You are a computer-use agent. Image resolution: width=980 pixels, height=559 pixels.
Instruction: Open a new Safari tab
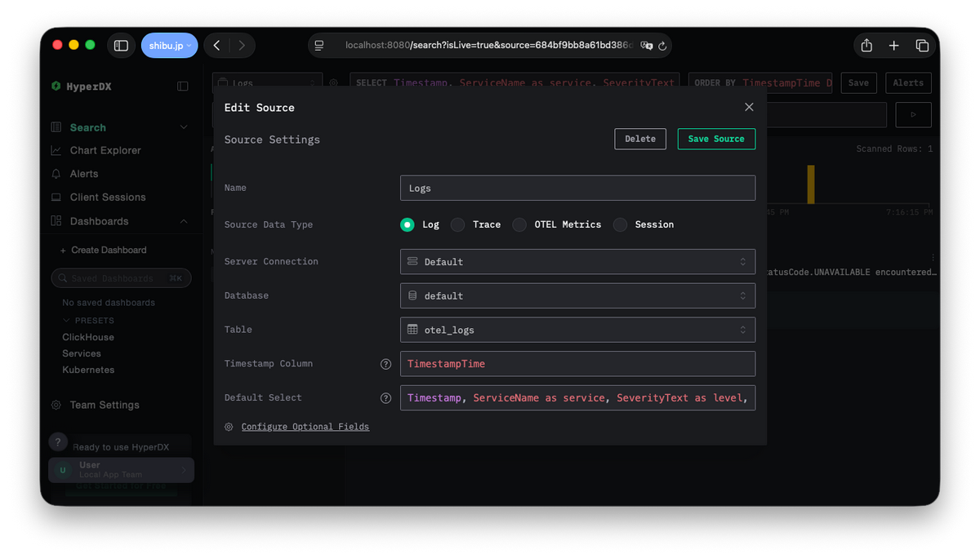pos(894,46)
